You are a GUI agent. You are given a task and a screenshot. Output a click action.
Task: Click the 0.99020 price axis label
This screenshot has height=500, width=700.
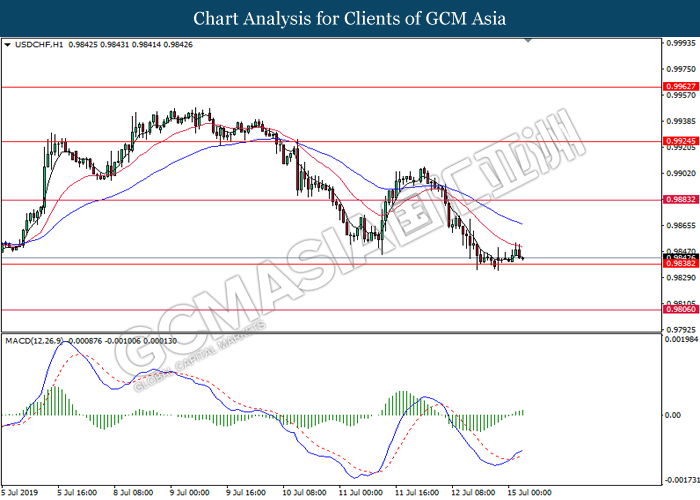tap(681, 173)
